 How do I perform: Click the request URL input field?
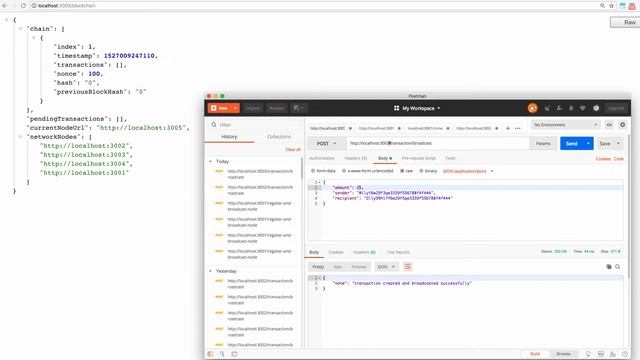coord(438,144)
